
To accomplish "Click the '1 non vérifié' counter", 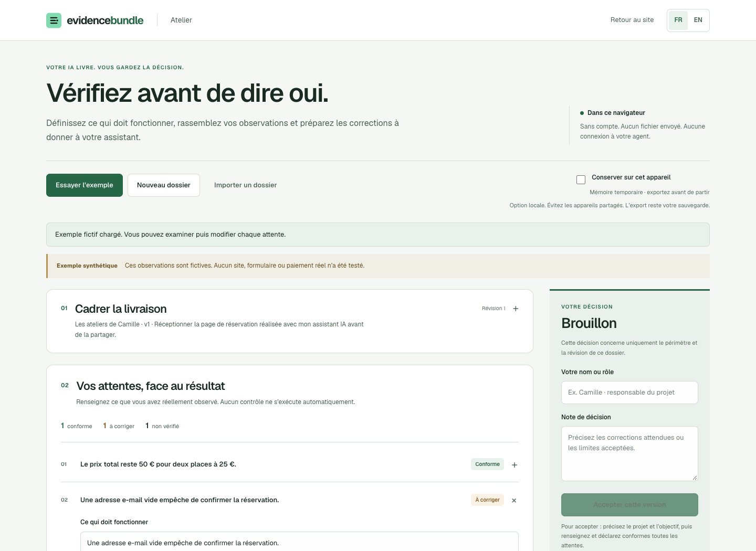I will pos(162,426).
